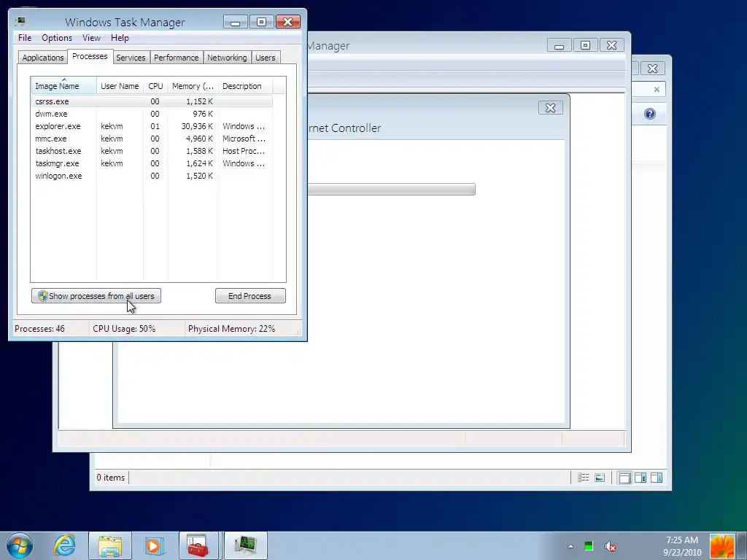
Task: Sort processes by Memory column header
Action: click(193, 86)
